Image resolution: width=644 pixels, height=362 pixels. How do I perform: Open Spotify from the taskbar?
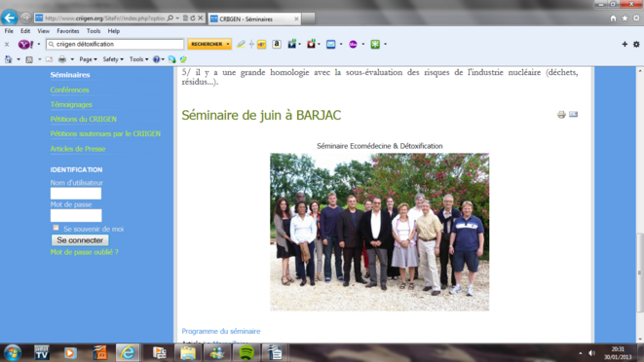(x=246, y=352)
